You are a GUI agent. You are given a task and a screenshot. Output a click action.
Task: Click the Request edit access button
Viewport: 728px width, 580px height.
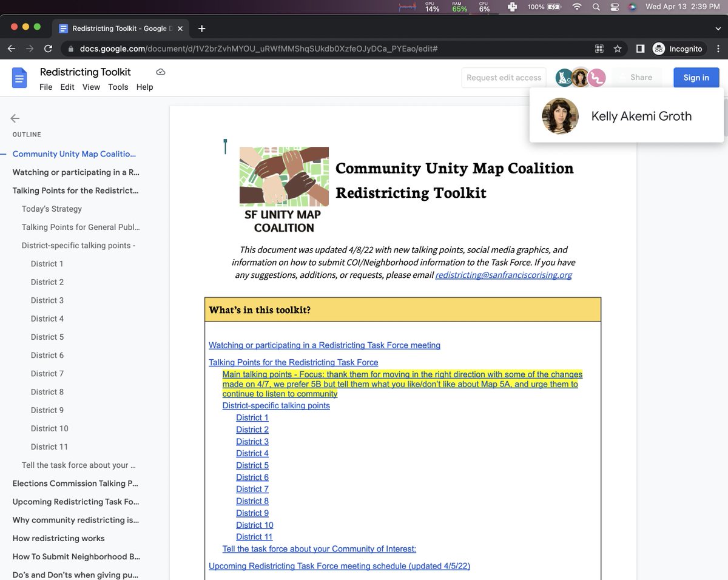(x=504, y=78)
